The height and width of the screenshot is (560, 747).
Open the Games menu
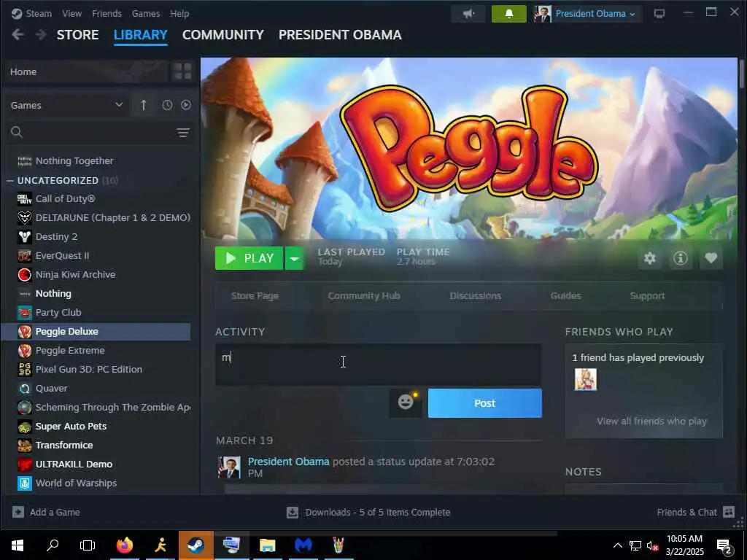click(146, 13)
